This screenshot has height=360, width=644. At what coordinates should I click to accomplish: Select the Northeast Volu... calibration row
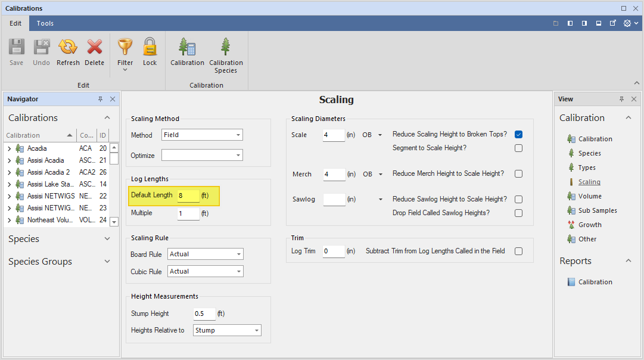(x=57, y=220)
